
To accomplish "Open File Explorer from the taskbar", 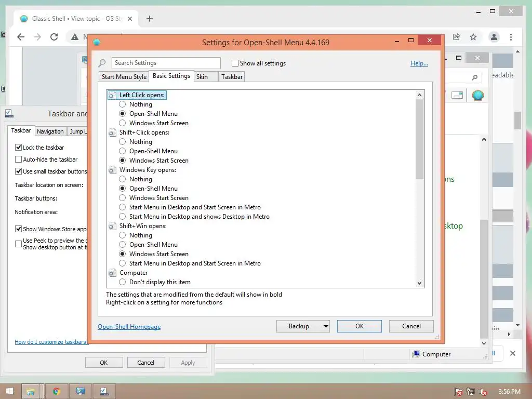I will click(x=31, y=392).
